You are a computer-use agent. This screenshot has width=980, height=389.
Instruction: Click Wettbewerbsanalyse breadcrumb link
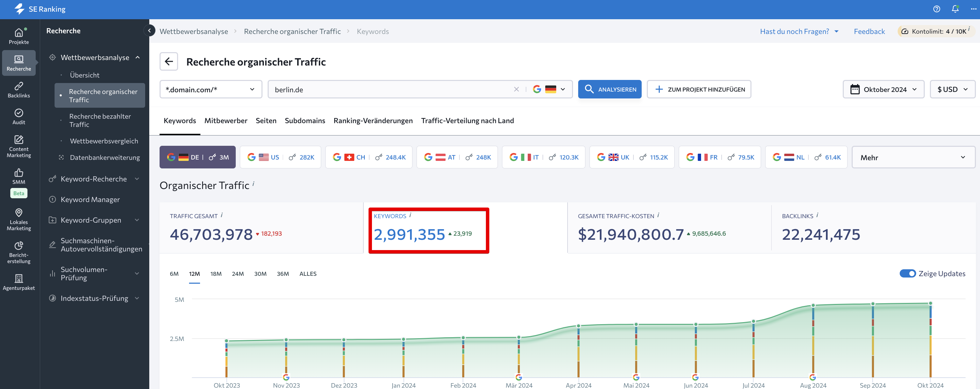(194, 31)
